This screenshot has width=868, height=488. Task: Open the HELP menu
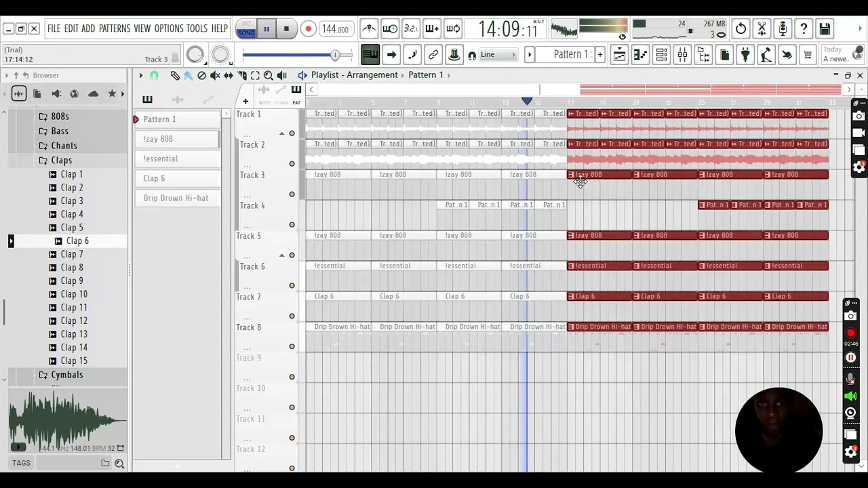tap(220, 28)
